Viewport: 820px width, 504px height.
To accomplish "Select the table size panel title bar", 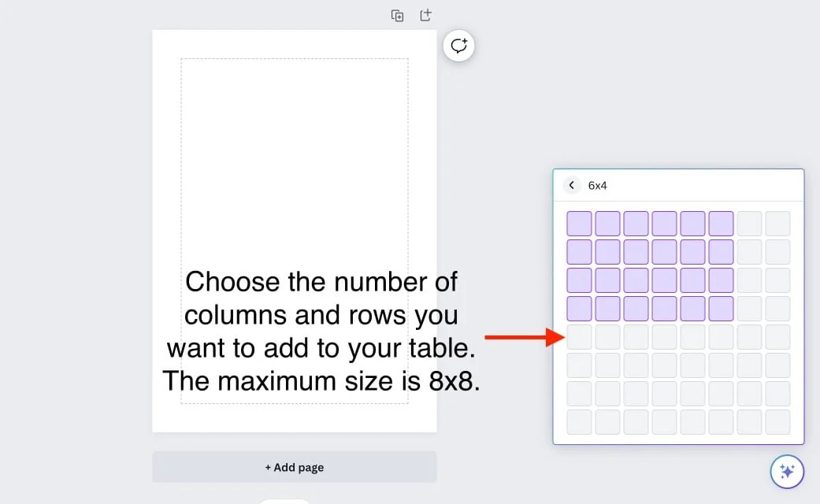I will 677,185.
